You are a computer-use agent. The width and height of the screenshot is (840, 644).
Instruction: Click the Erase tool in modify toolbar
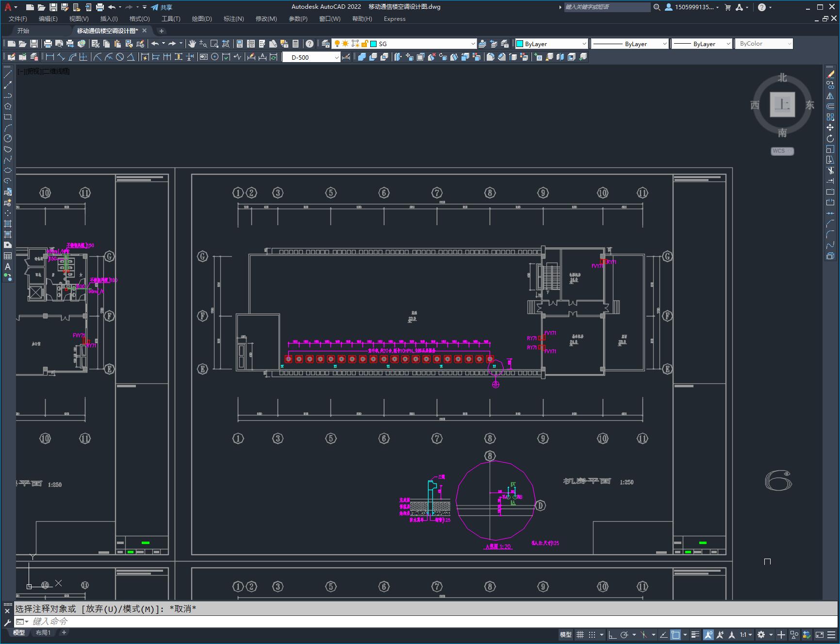830,74
